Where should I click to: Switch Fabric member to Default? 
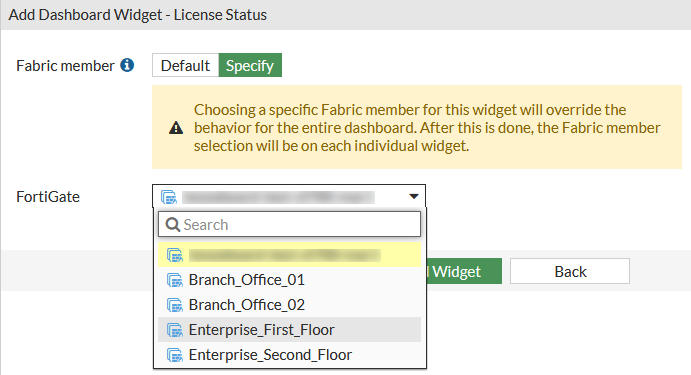tap(186, 65)
